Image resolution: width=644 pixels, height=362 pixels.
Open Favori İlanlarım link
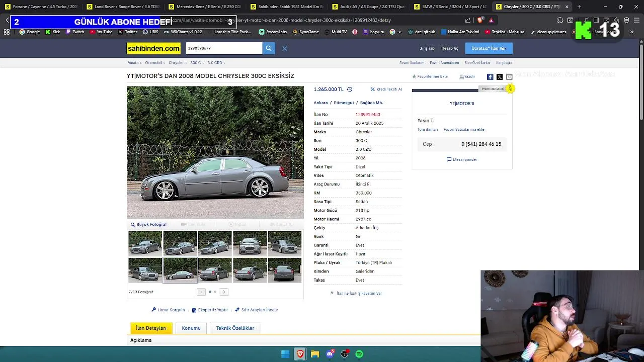click(x=412, y=63)
